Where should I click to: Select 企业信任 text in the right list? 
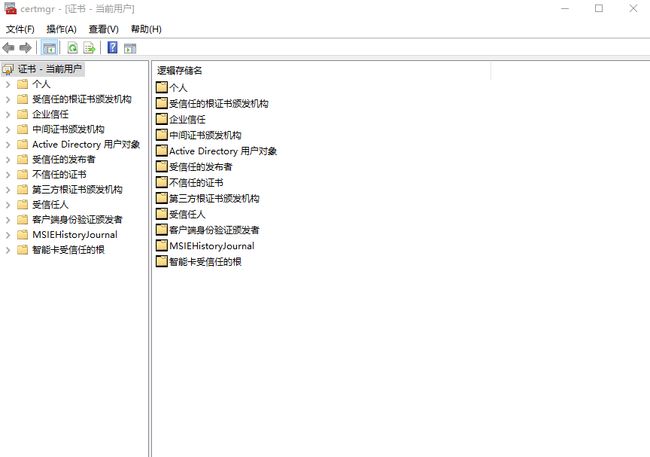point(187,119)
